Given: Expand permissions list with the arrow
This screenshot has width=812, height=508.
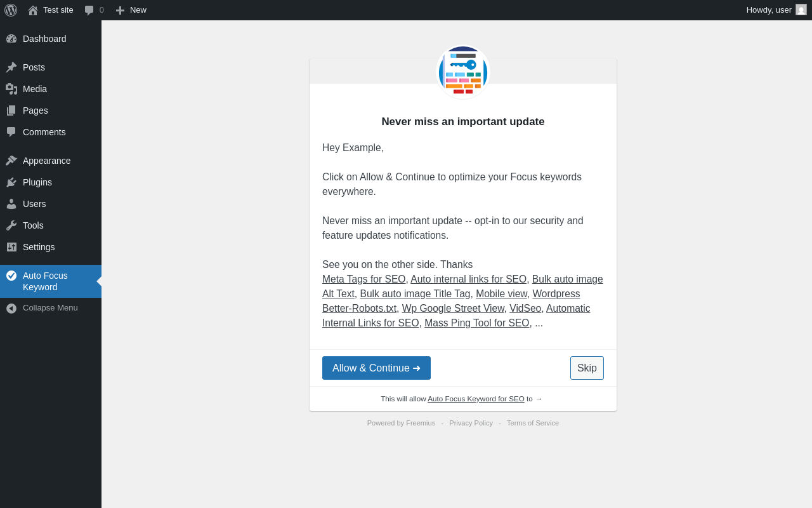Looking at the screenshot, I should 539,399.
